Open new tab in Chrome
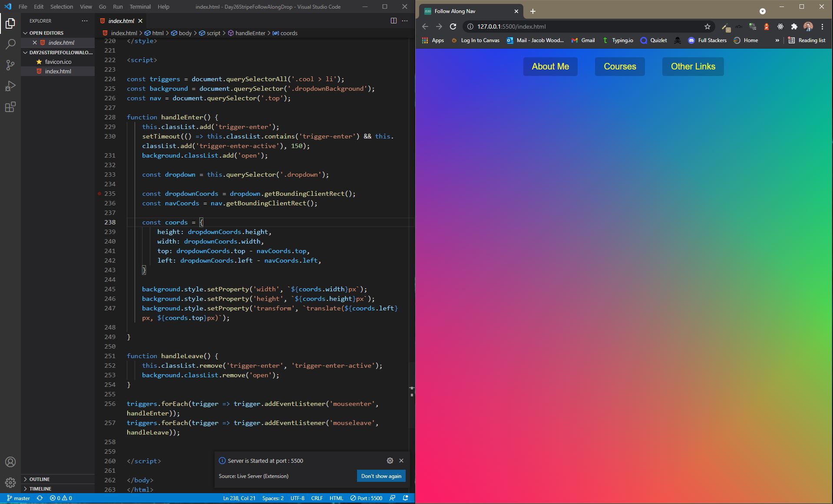This screenshot has height=504, width=833. (533, 11)
